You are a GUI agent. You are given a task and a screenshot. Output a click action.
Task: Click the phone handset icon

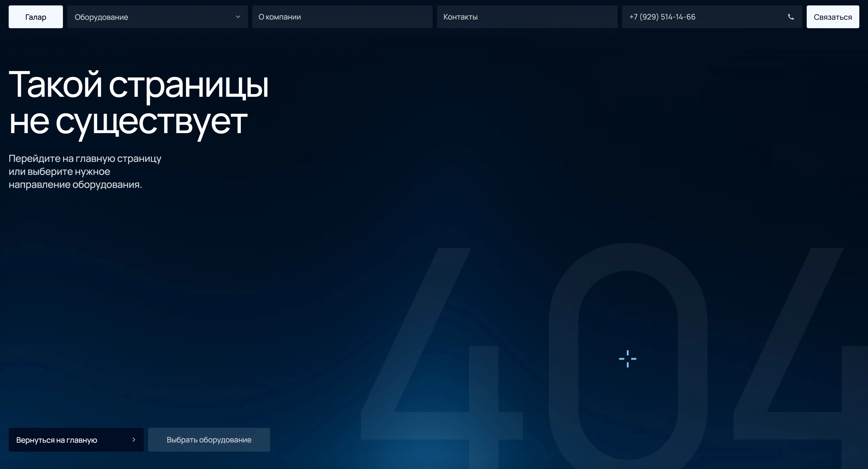click(x=791, y=17)
